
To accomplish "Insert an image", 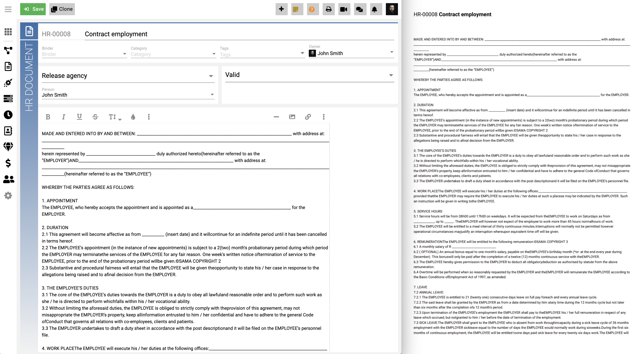I will (292, 117).
